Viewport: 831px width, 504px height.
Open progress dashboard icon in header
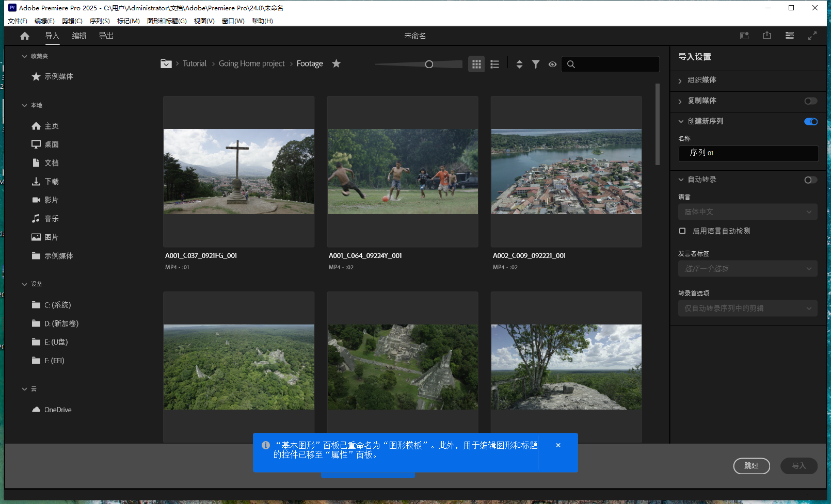(x=790, y=36)
